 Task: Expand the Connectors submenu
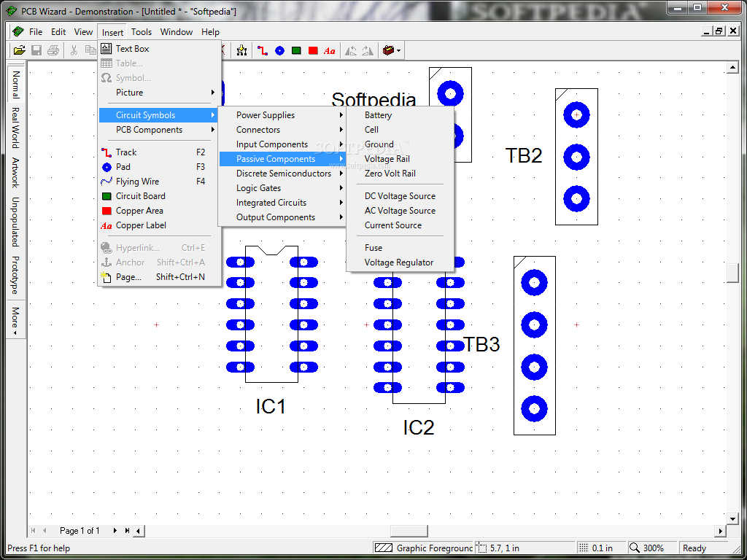(x=282, y=130)
